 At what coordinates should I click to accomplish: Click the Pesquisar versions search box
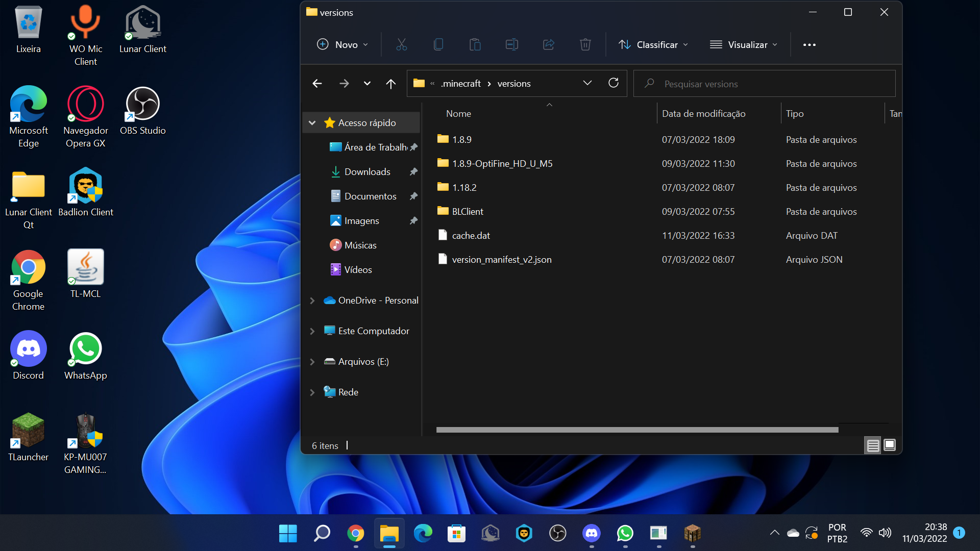coord(765,84)
